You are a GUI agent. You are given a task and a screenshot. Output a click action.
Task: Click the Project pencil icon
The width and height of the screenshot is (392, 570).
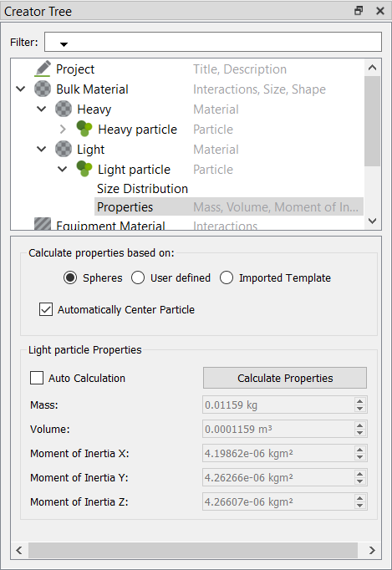tap(43, 69)
